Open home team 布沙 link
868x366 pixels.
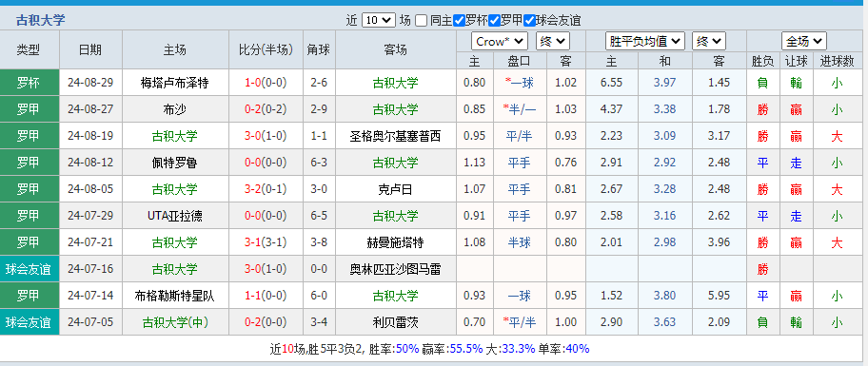175,109
